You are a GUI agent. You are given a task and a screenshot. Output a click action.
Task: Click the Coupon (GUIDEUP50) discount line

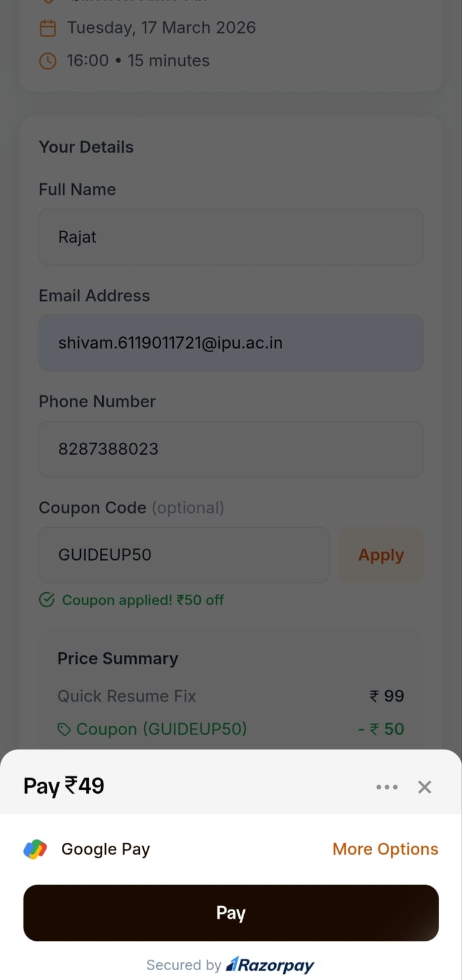[x=231, y=729]
